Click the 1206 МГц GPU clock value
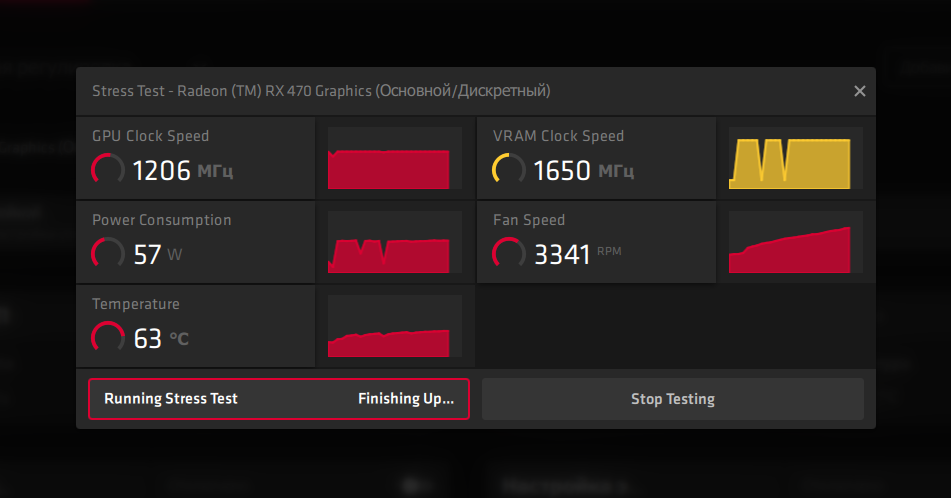 click(183, 170)
